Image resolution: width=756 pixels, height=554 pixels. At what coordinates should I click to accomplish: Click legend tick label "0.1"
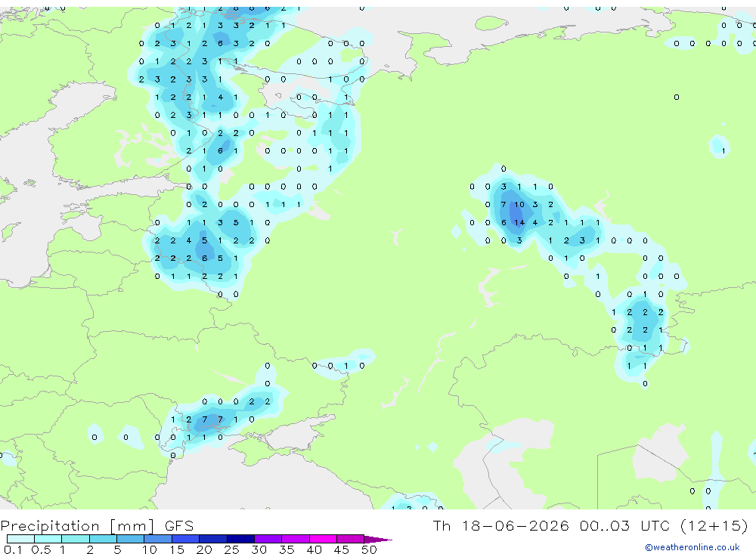(13, 549)
